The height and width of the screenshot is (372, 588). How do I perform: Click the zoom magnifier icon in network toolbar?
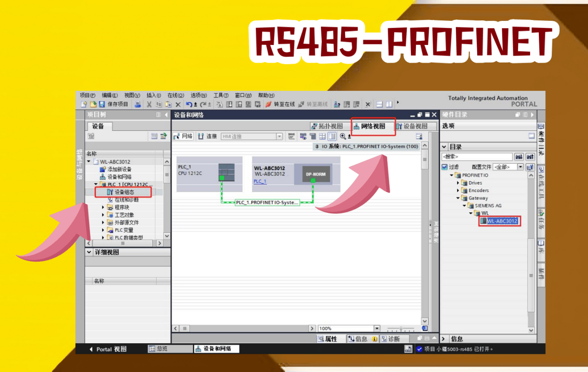(343, 136)
